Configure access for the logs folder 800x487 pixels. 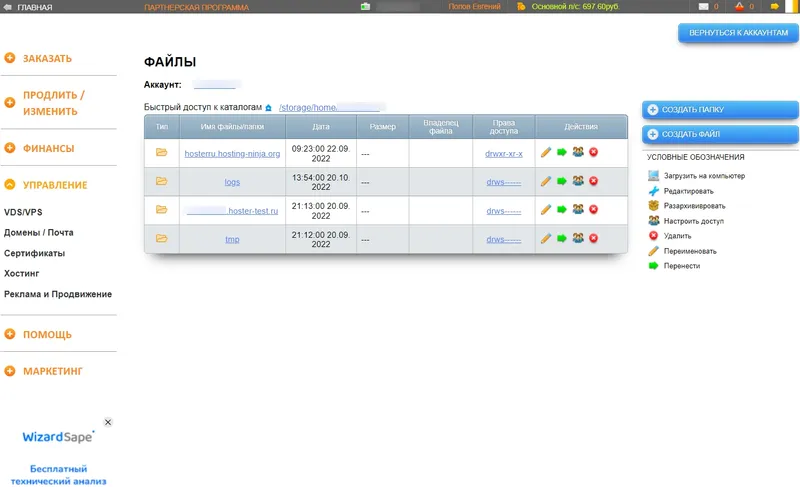point(578,181)
